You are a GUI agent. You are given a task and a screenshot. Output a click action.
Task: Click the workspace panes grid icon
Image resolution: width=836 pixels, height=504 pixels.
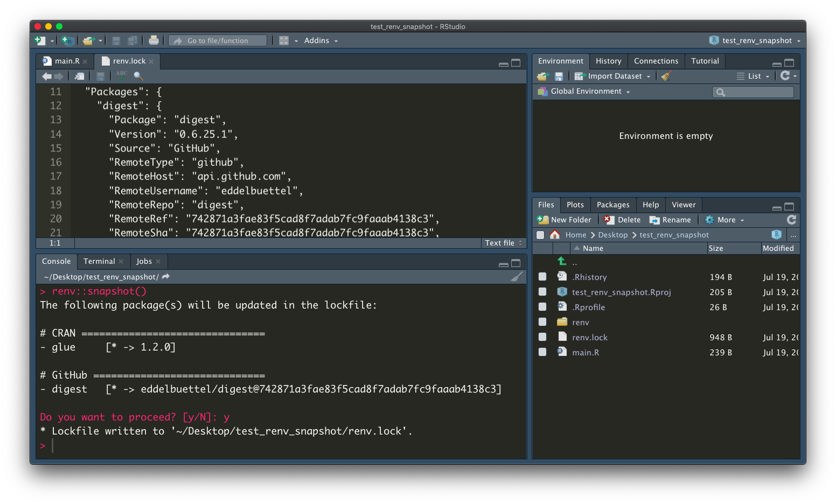click(284, 40)
